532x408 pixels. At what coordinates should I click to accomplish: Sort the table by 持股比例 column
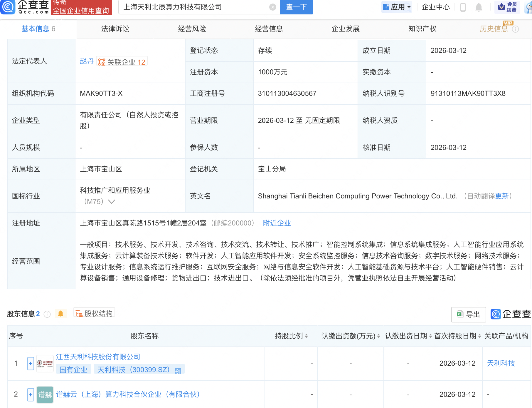307,336
